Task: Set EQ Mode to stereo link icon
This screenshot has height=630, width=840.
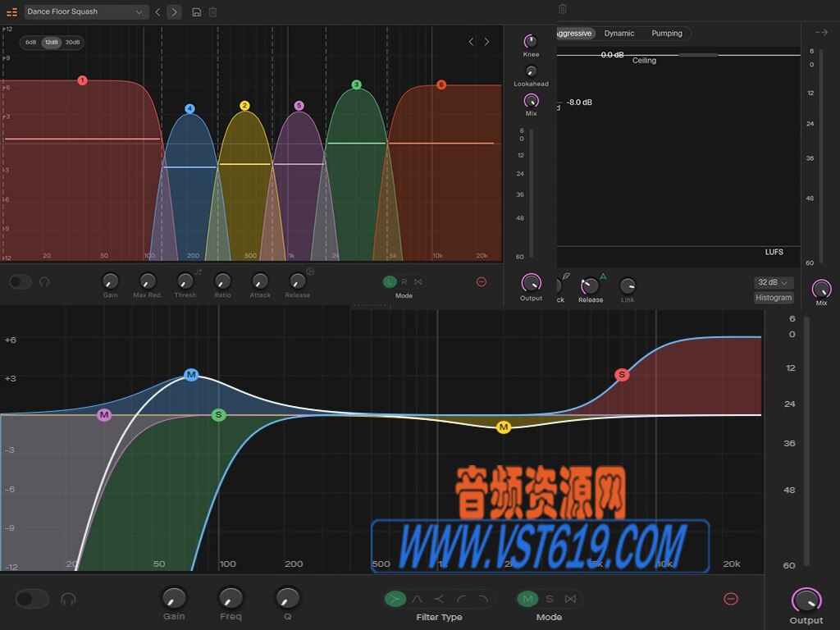Action: 571,598
